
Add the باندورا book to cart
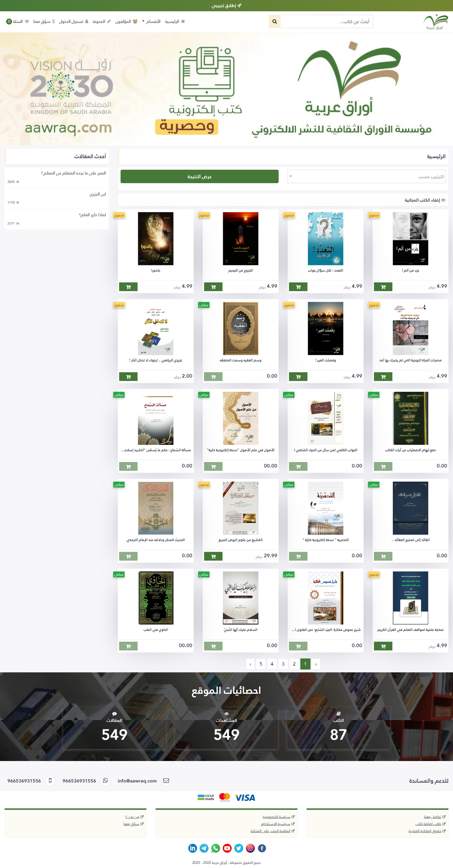128,287
